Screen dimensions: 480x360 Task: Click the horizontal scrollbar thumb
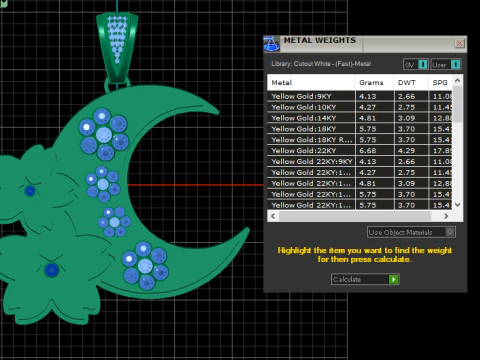355,216
